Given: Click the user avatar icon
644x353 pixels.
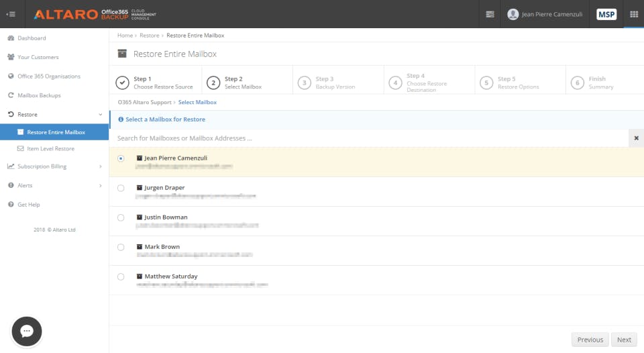Looking at the screenshot, I should (x=513, y=14).
